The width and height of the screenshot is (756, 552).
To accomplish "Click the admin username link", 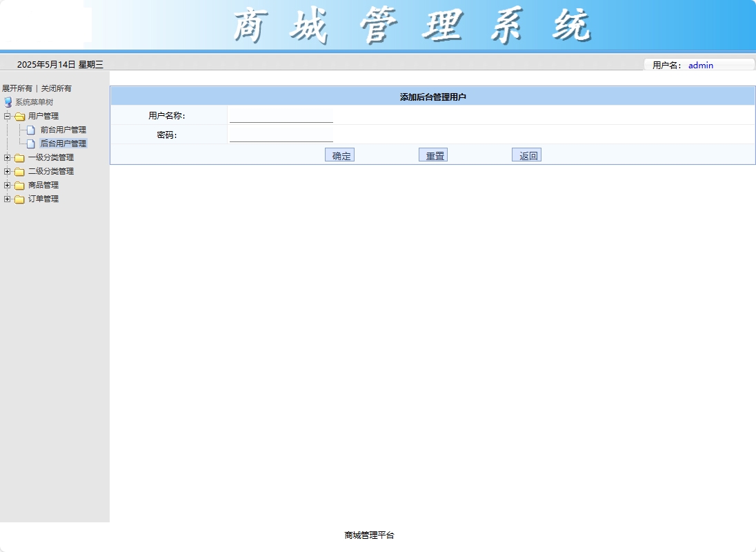I will coord(701,66).
